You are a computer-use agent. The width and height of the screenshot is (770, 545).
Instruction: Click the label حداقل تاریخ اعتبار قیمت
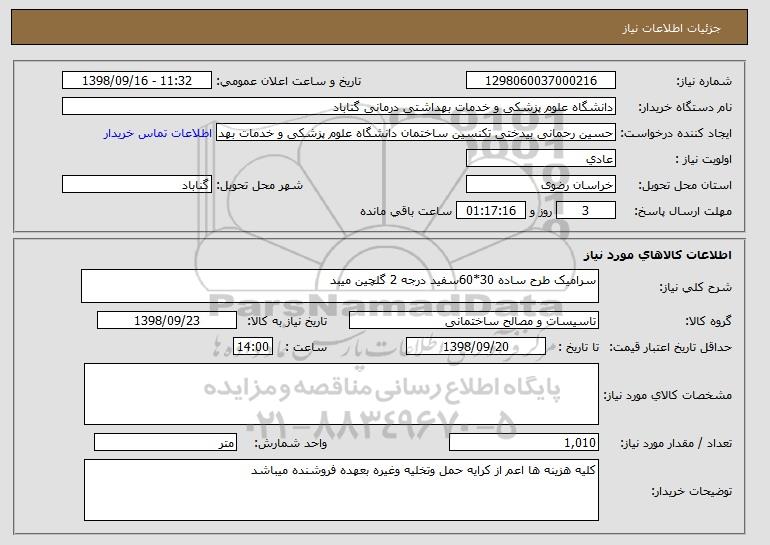(x=671, y=347)
